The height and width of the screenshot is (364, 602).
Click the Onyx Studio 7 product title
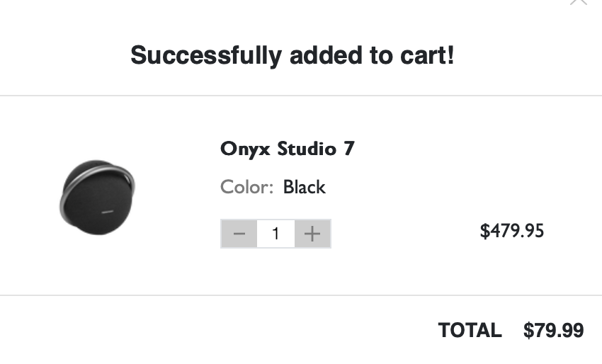pyautogui.click(x=287, y=149)
